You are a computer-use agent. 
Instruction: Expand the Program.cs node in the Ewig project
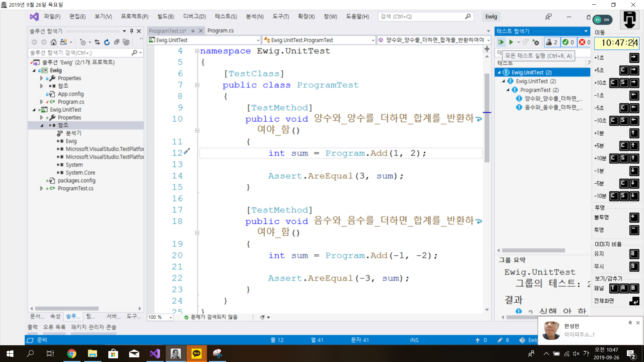tap(41, 102)
